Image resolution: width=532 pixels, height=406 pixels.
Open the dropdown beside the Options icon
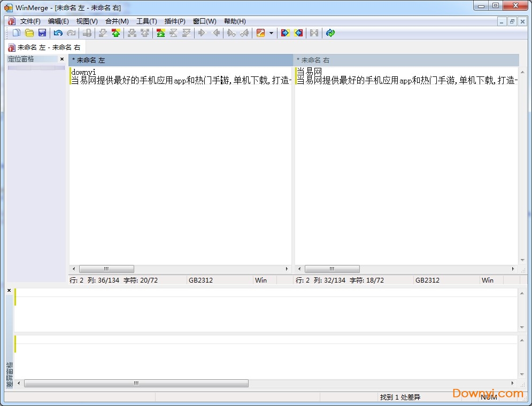tap(271, 33)
